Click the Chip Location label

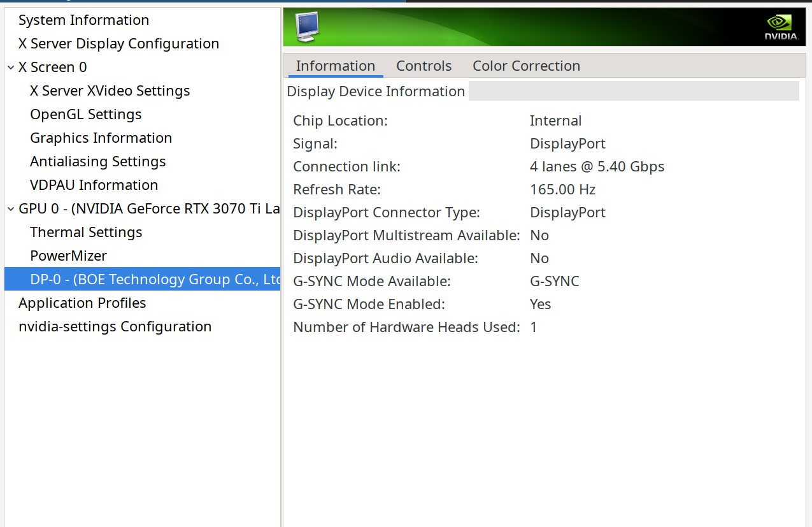[x=340, y=120]
